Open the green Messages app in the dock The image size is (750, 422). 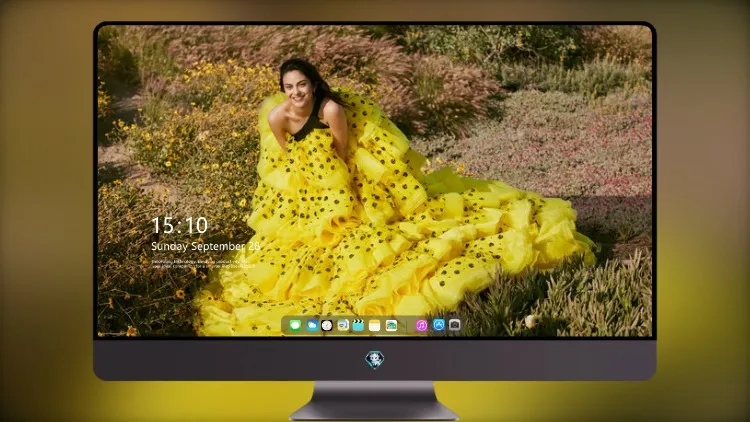click(295, 325)
